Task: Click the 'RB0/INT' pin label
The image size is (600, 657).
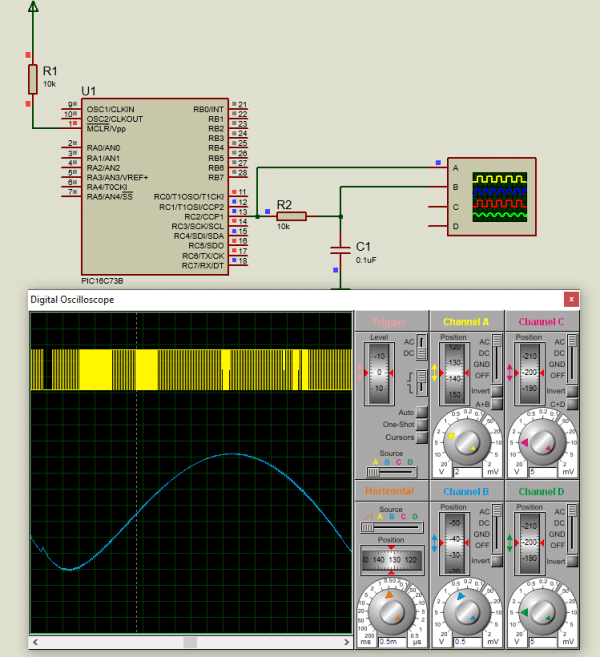Action: click(x=208, y=109)
